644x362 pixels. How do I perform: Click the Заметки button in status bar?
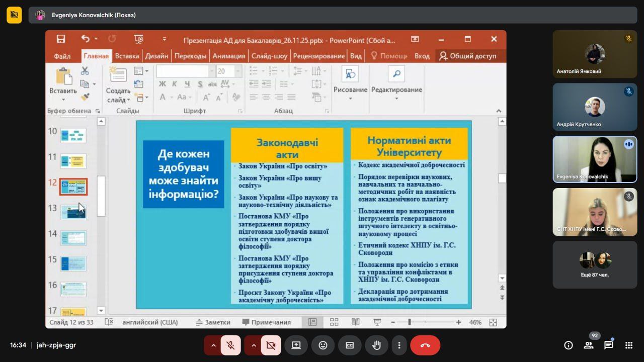click(x=213, y=322)
